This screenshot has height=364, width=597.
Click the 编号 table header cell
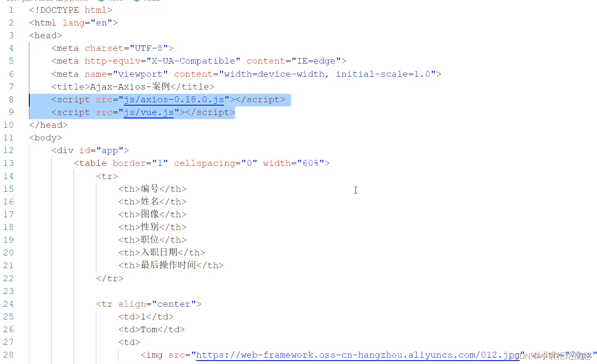tap(152, 189)
